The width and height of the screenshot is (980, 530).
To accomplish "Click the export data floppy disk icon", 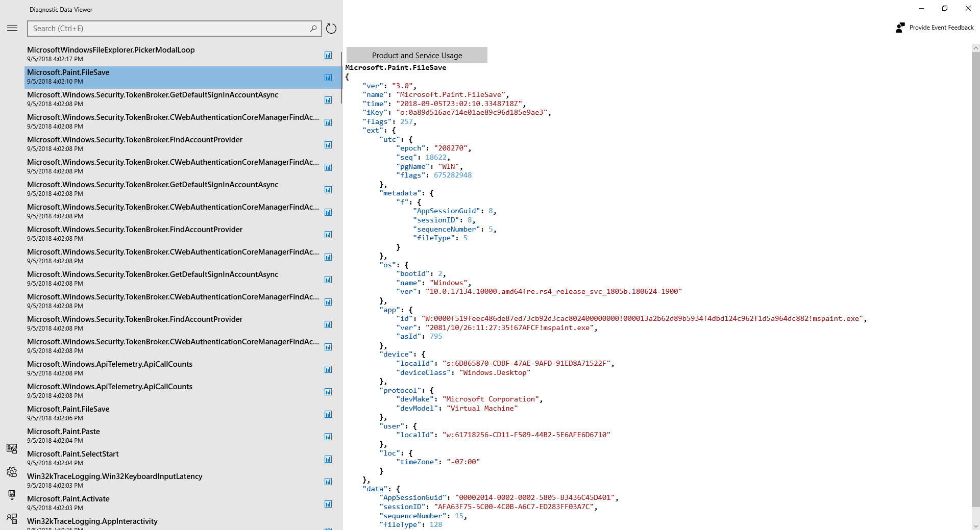I will coord(12,495).
